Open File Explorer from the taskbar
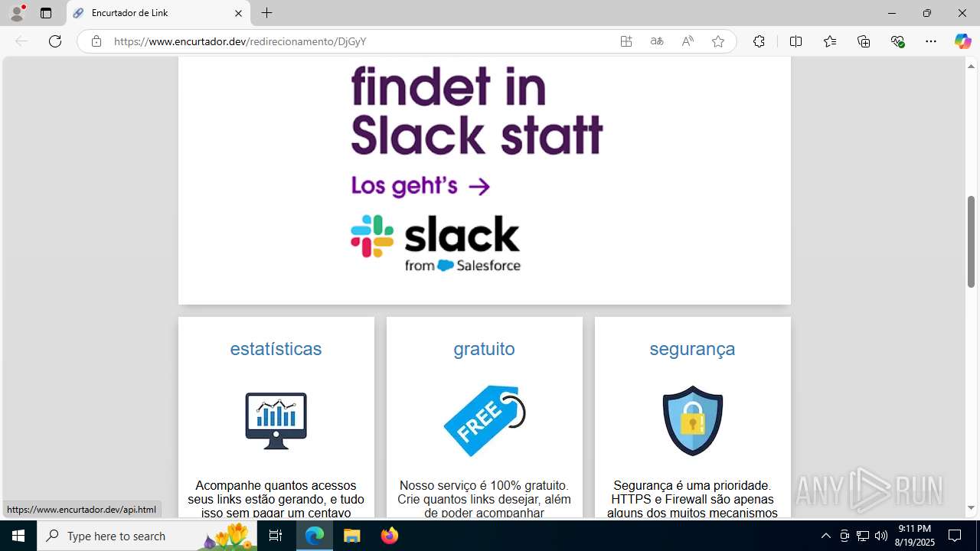980x551 pixels. pyautogui.click(x=351, y=536)
